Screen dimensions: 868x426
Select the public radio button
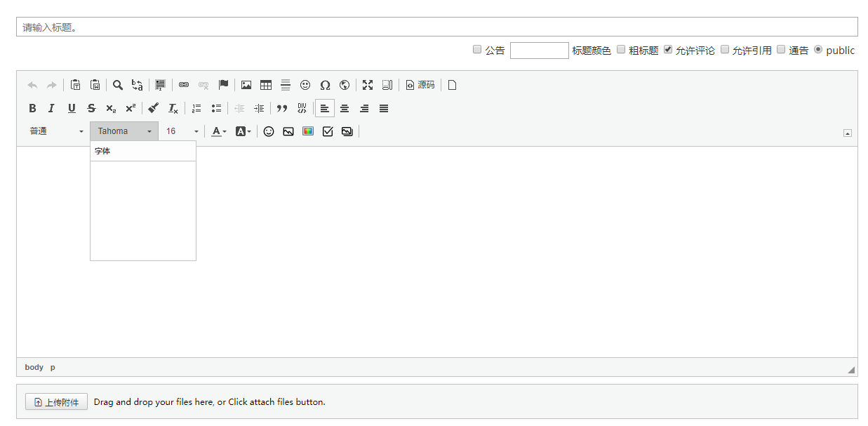tap(818, 49)
